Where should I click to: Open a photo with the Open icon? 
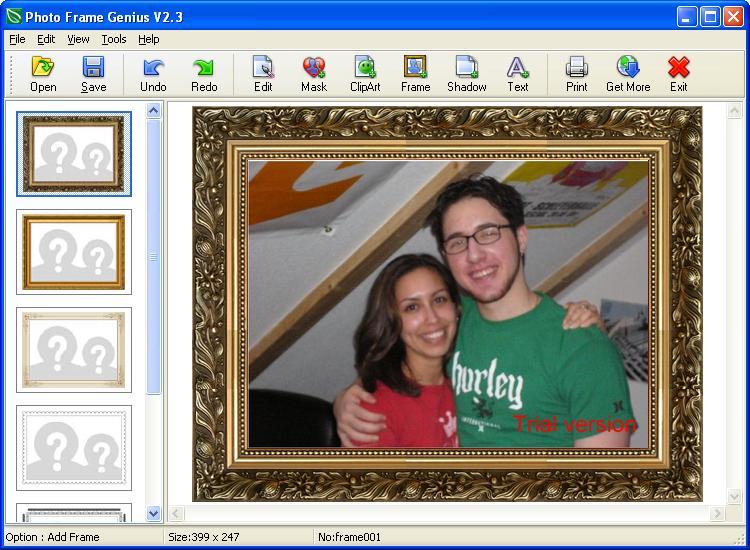pyautogui.click(x=43, y=74)
